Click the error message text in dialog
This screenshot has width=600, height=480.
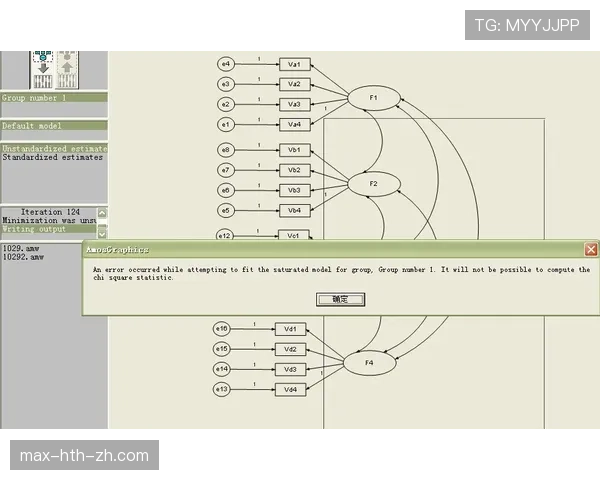pos(341,274)
